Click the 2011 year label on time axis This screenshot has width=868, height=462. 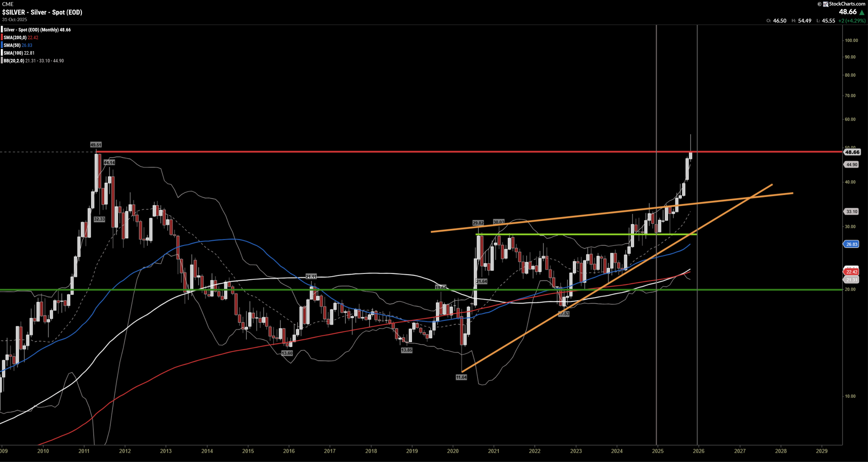[84, 451]
